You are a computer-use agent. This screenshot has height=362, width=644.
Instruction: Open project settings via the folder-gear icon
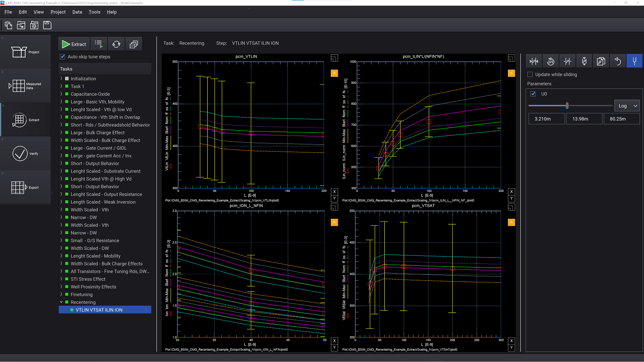34,25
